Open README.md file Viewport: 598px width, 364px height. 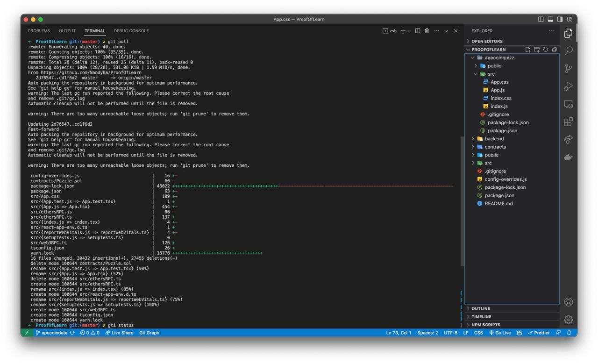point(498,203)
